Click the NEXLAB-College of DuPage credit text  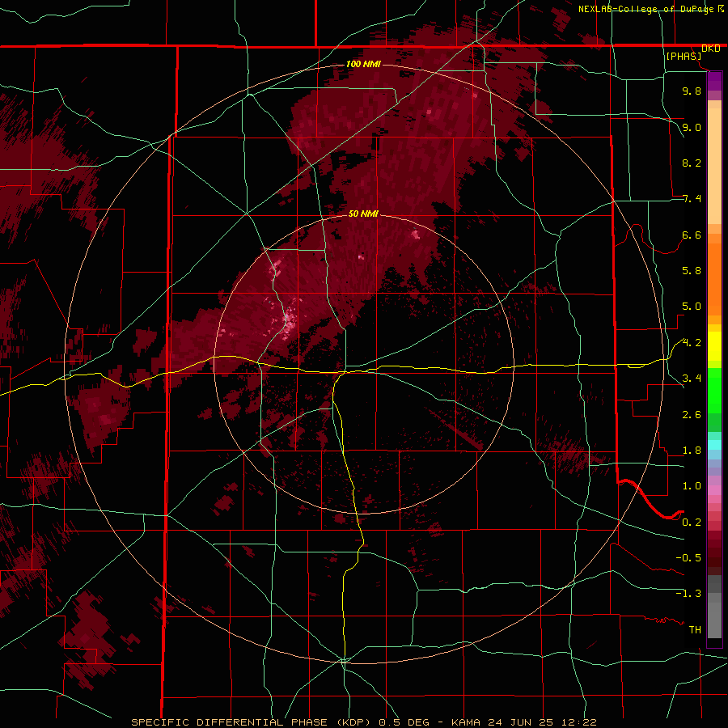pos(646,9)
